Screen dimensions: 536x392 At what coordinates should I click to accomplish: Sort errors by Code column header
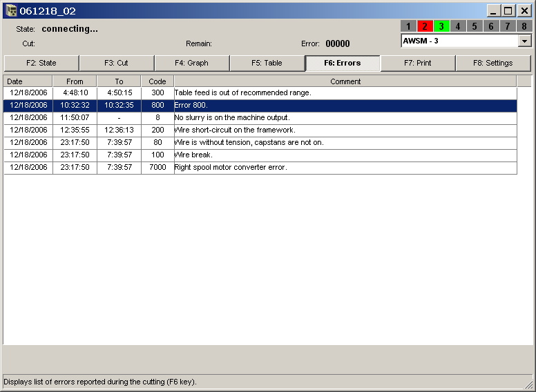click(x=157, y=81)
